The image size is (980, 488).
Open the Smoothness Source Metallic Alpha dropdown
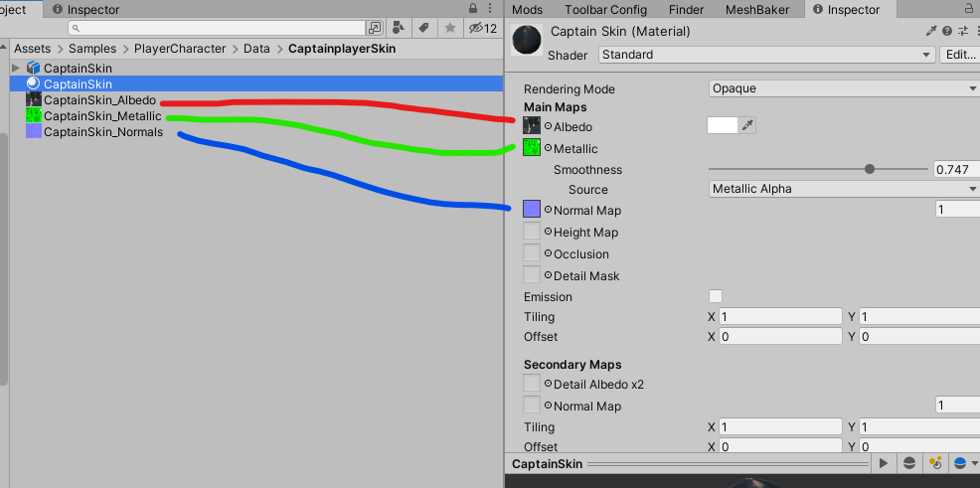point(845,189)
